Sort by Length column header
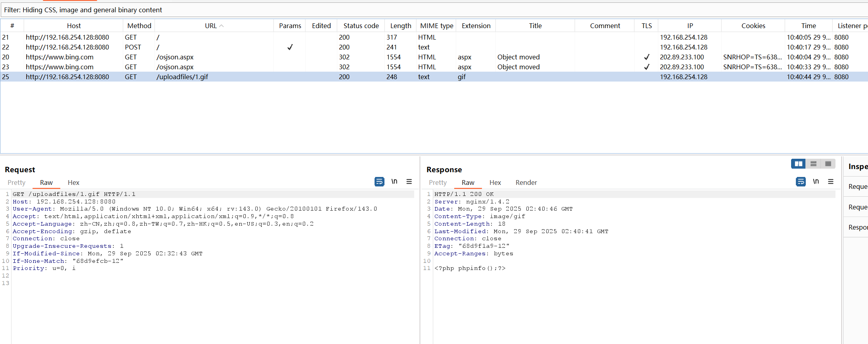 pos(401,26)
